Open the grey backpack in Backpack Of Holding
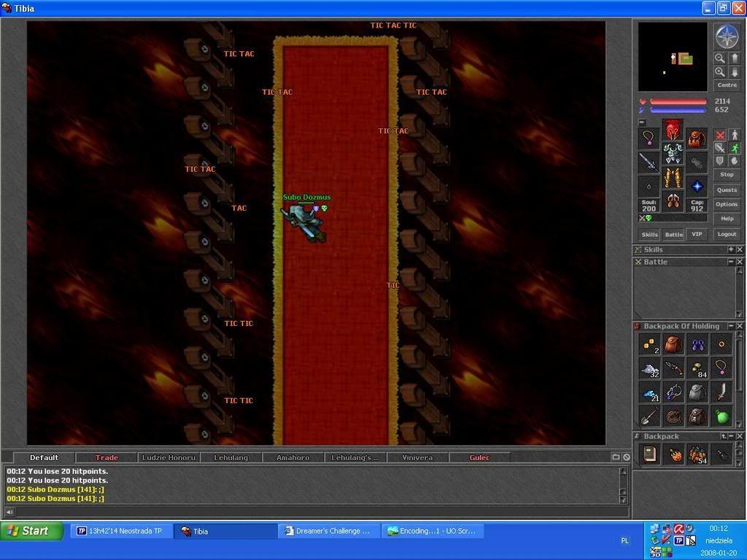Viewport: 747px width, 560px height. pos(698,392)
